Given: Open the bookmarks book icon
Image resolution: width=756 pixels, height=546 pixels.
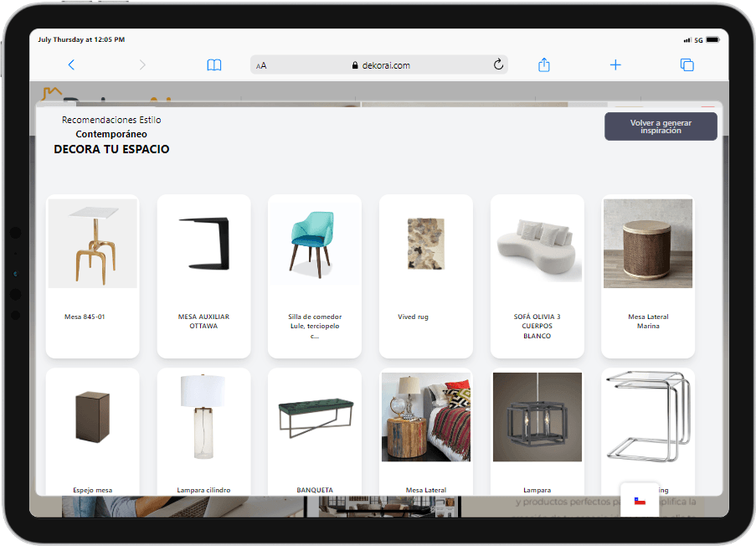Looking at the screenshot, I should [214, 64].
